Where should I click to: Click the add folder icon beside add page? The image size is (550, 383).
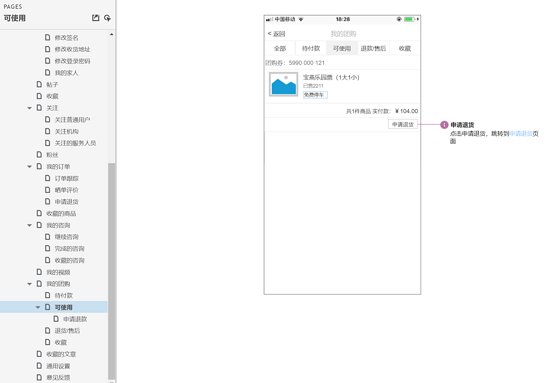[107, 18]
